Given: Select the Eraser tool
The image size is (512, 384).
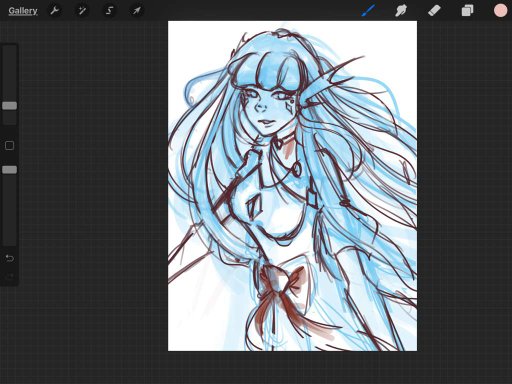Looking at the screenshot, I should tap(434, 10).
